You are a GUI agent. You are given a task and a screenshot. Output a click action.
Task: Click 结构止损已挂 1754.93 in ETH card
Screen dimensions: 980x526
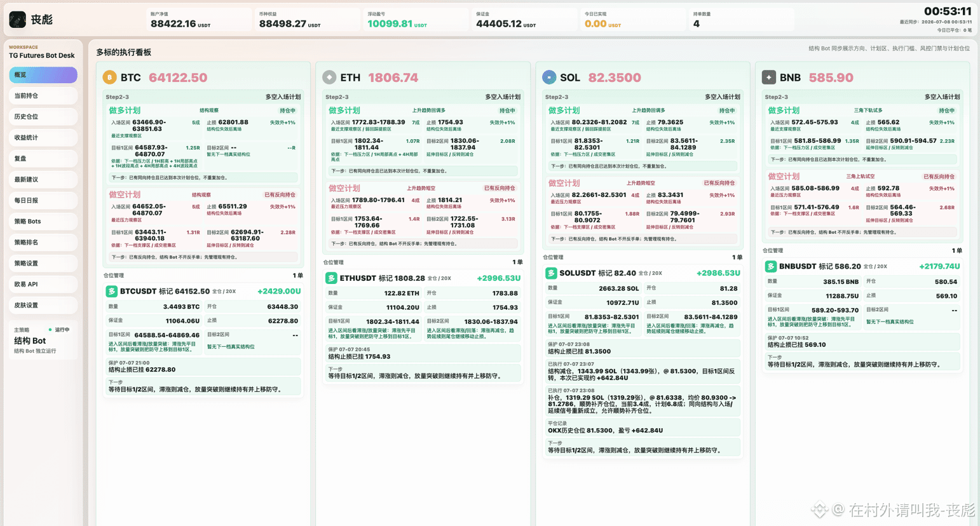[x=359, y=356]
